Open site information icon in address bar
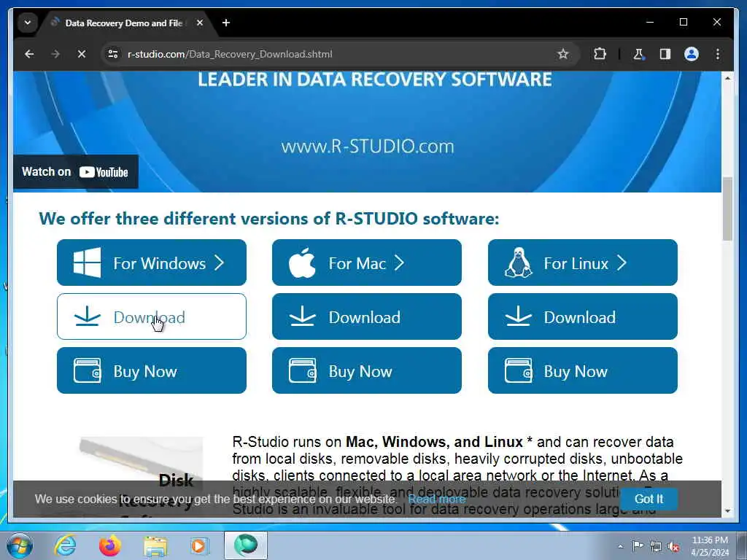This screenshot has width=747, height=560. click(113, 54)
